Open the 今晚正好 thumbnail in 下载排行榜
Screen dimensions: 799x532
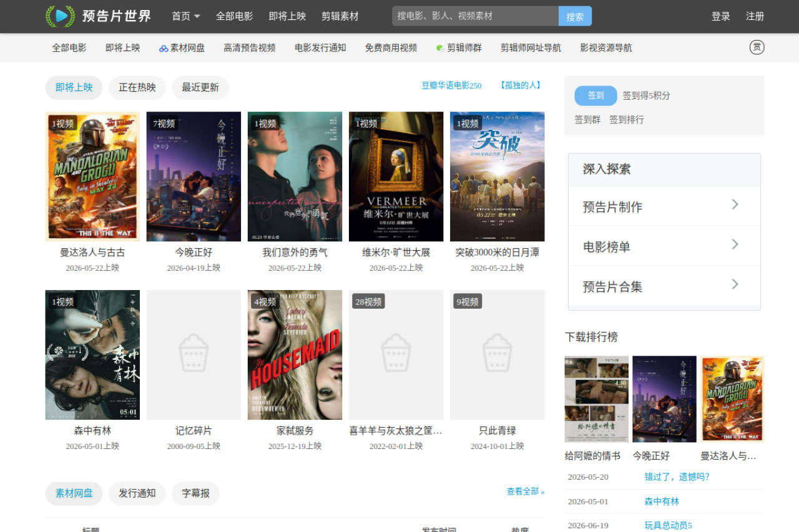coord(664,399)
